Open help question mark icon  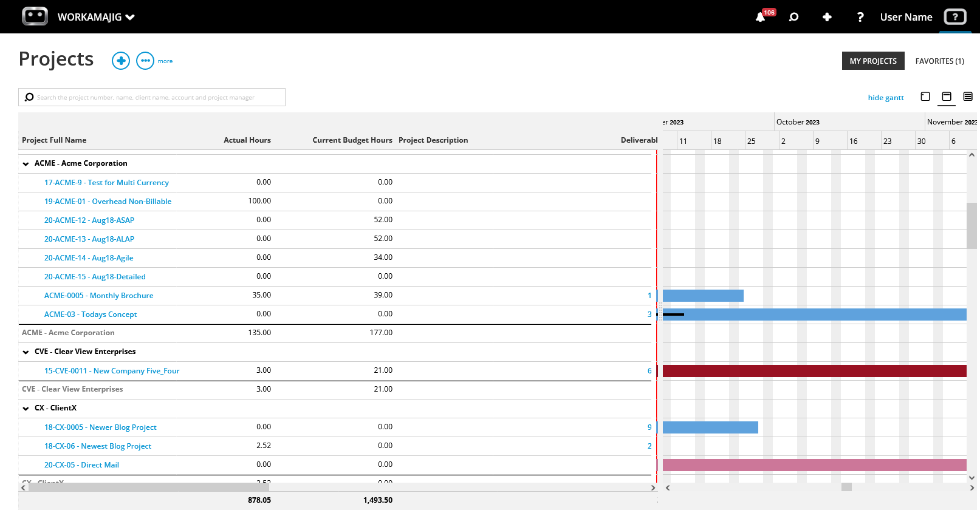(x=860, y=17)
